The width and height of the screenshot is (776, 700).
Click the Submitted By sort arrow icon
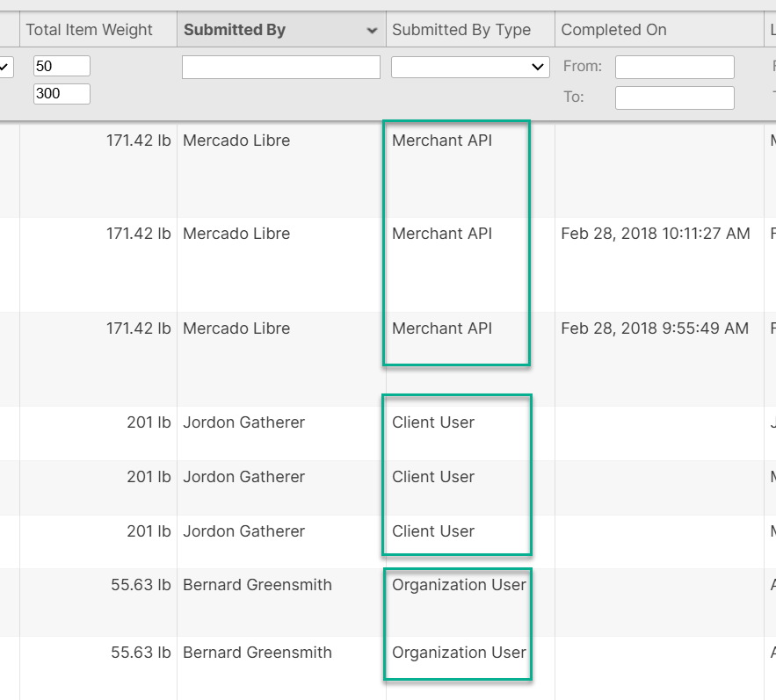pos(372,31)
